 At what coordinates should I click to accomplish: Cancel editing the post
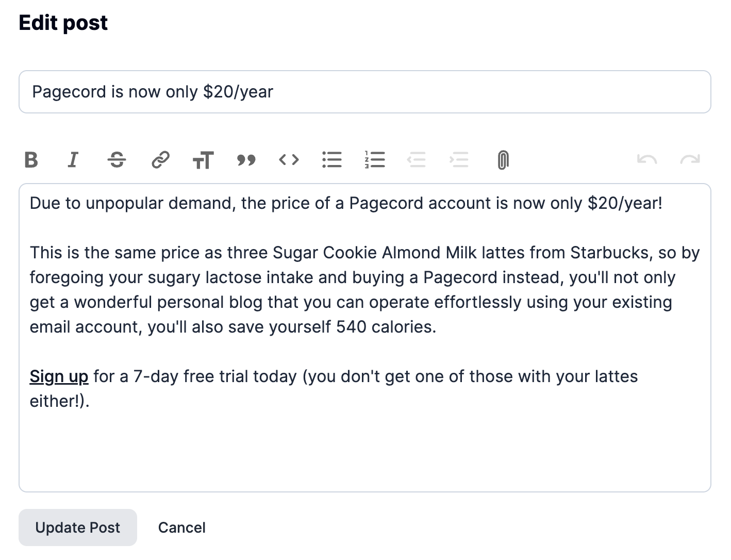click(x=181, y=528)
